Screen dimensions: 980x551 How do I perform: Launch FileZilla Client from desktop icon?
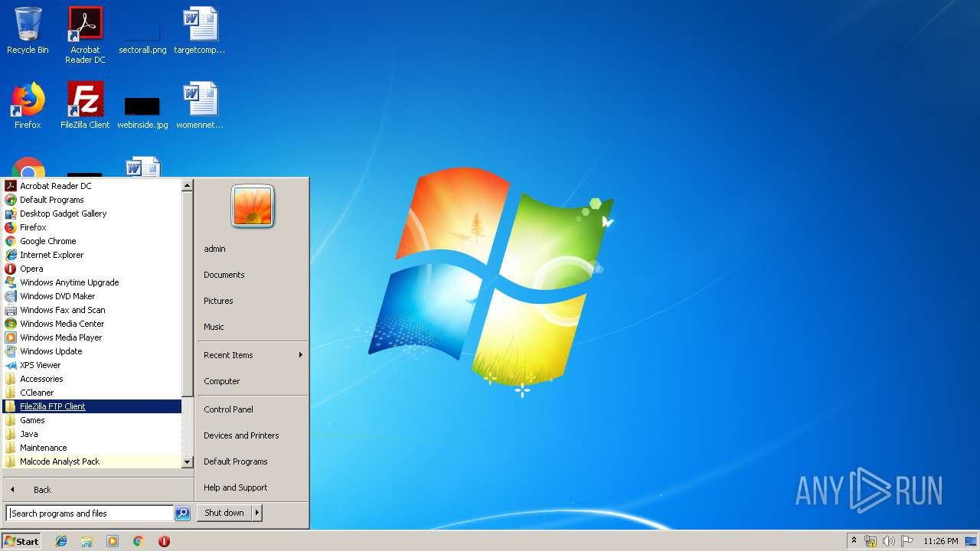(85, 106)
